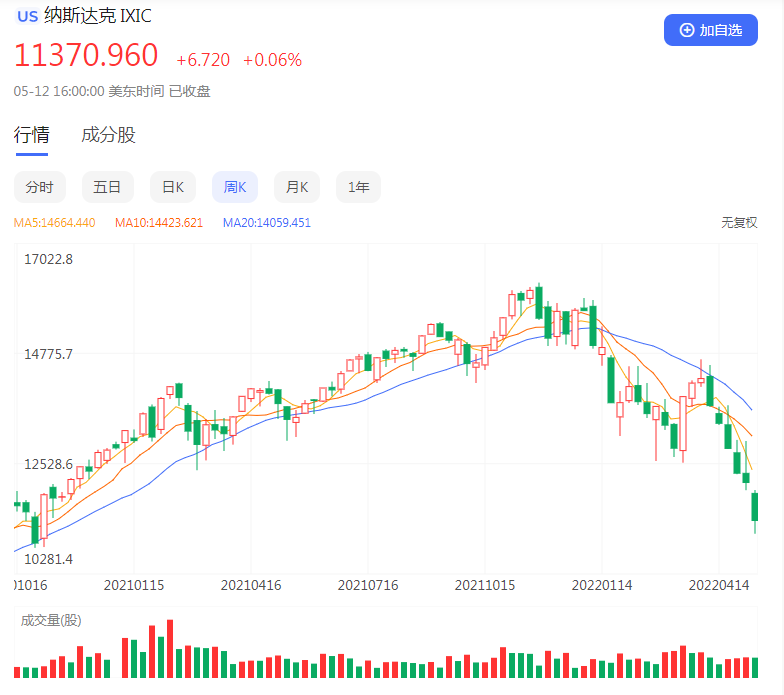The image size is (784, 695).
Task: Click the MA10:14423.621 indicator label
Action: (159, 222)
